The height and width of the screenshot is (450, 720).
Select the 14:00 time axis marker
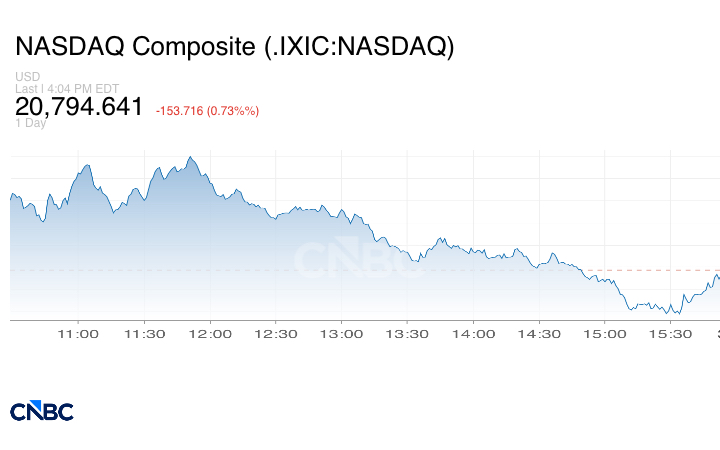[x=476, y=334]
